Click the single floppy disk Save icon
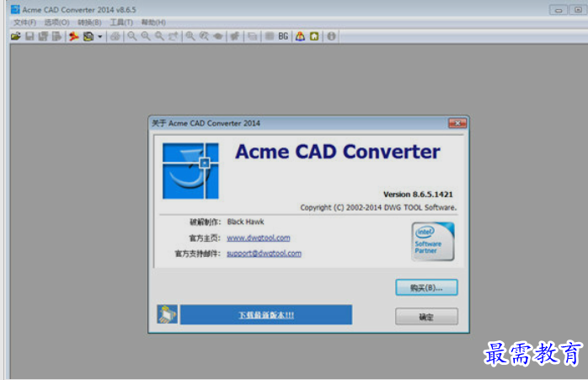 click(29, 36)
